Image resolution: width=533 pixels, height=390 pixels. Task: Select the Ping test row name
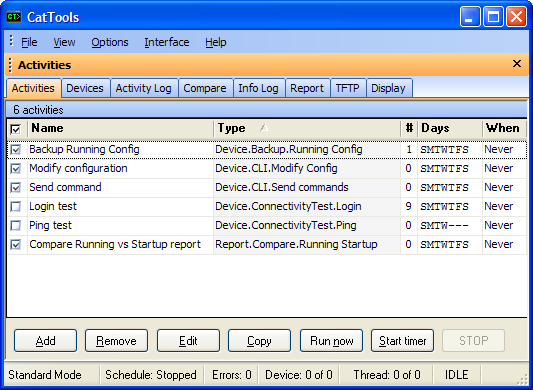pyautogui.click(x=50, y=225)
